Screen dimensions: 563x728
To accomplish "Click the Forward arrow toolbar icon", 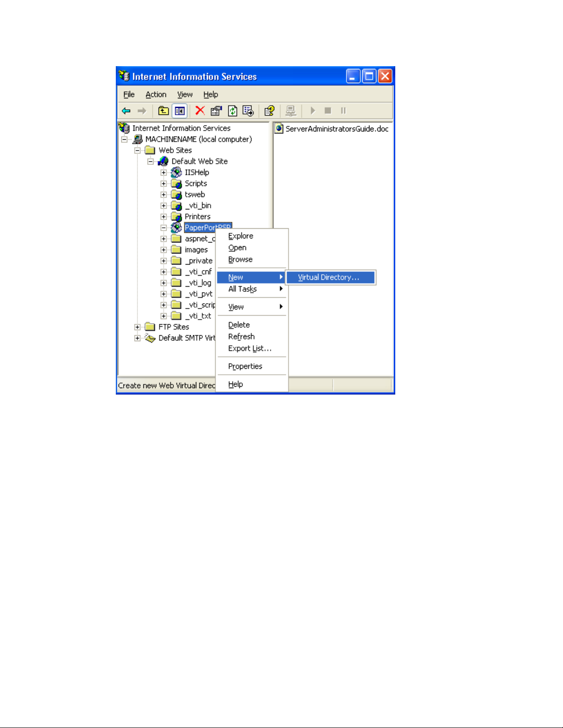I will [x=142, y=111].
